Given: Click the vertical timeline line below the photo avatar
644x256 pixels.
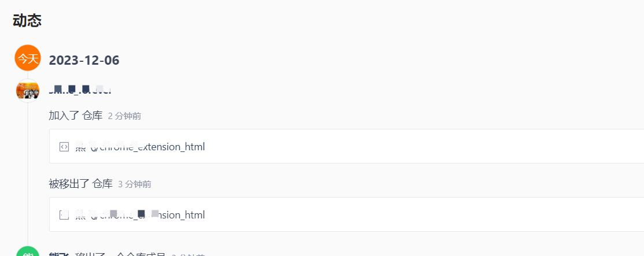Looking at the screenshot, I should tap(28, 172).
